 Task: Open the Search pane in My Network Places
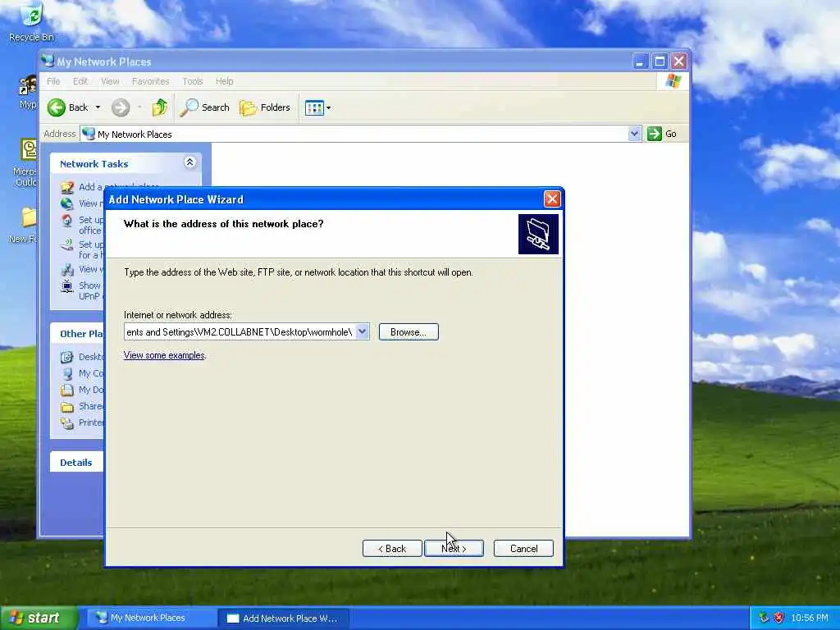tap(204, 107)
